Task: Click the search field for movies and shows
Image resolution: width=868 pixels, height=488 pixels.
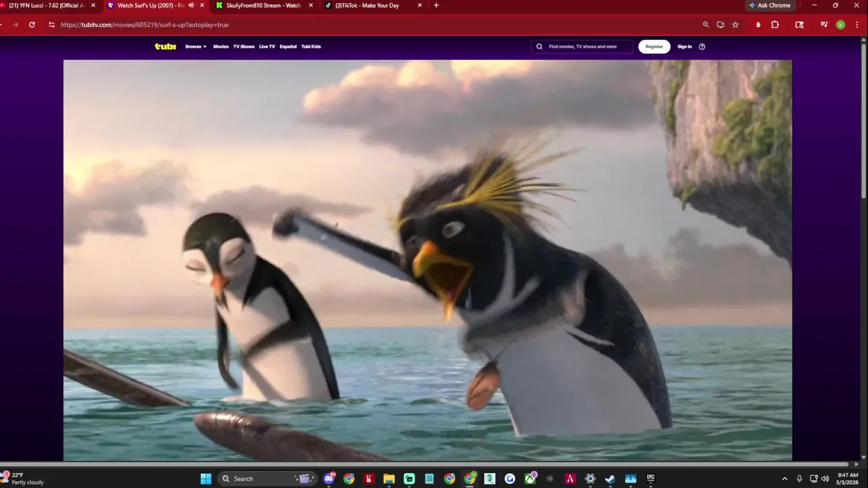Action: point(583,47)
